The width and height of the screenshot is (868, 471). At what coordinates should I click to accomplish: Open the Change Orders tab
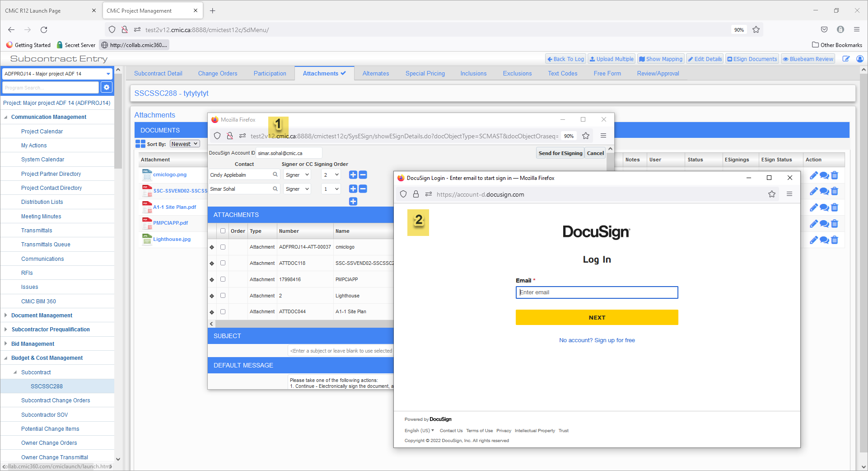[217, 73]
